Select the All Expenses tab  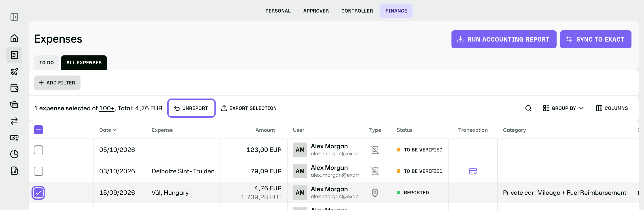tap(84, 63)
